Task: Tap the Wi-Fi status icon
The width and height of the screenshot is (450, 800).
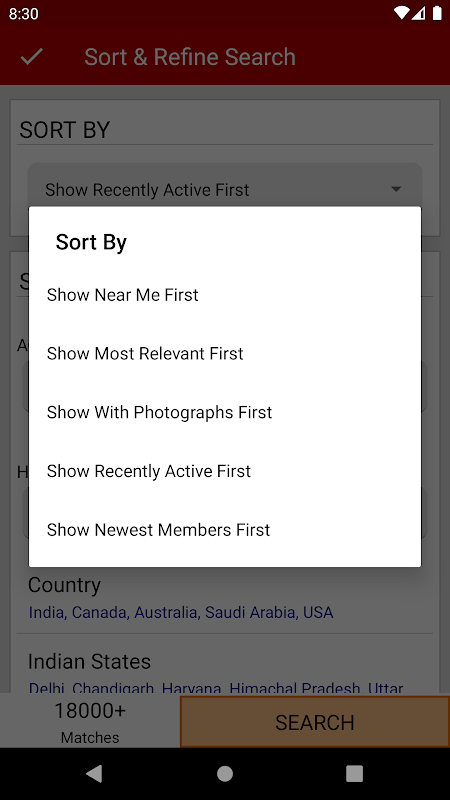Action: [x=402, y=13]
